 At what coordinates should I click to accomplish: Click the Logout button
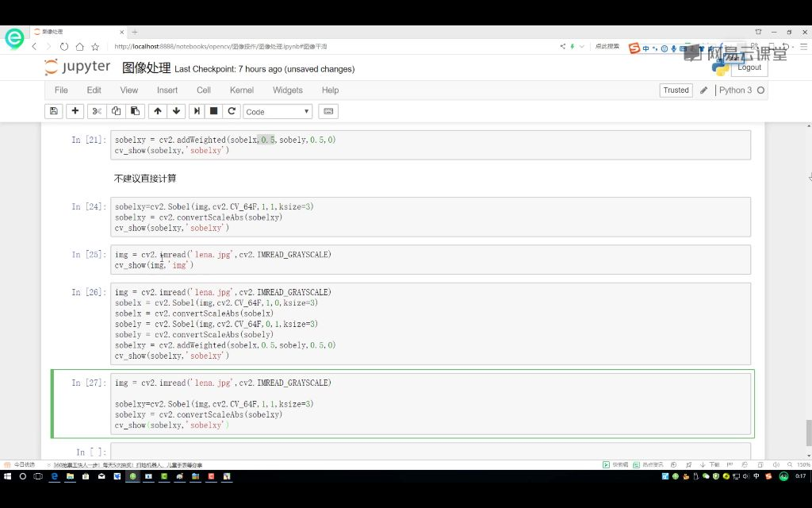coord(749,67)
